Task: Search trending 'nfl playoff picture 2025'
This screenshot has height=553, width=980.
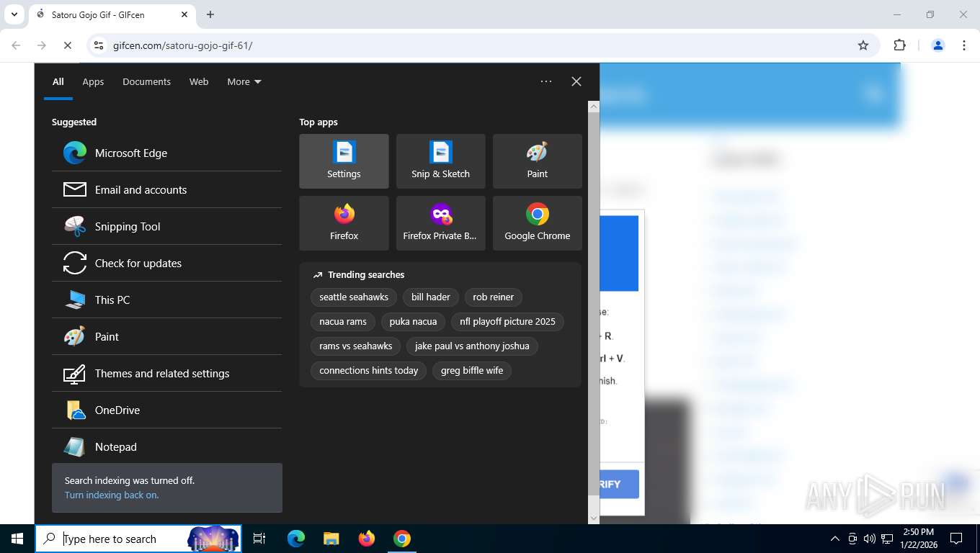Action: click(507, 321)
